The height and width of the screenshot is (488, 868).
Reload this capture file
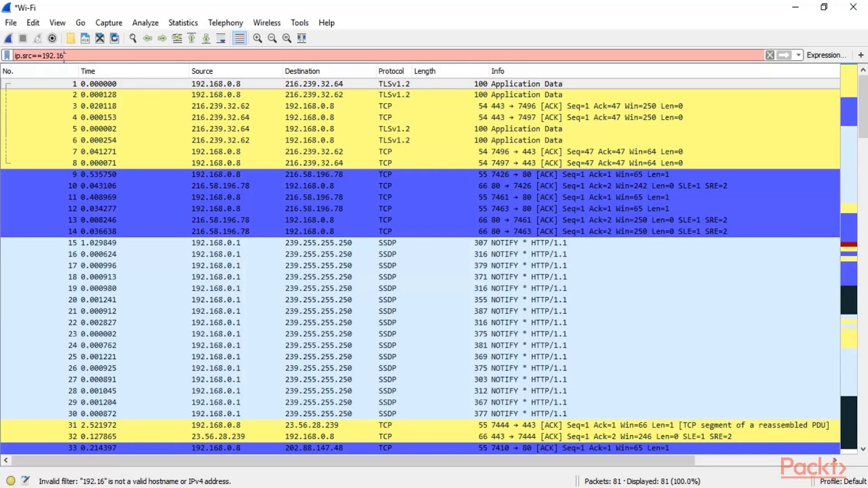coord(115,39)
